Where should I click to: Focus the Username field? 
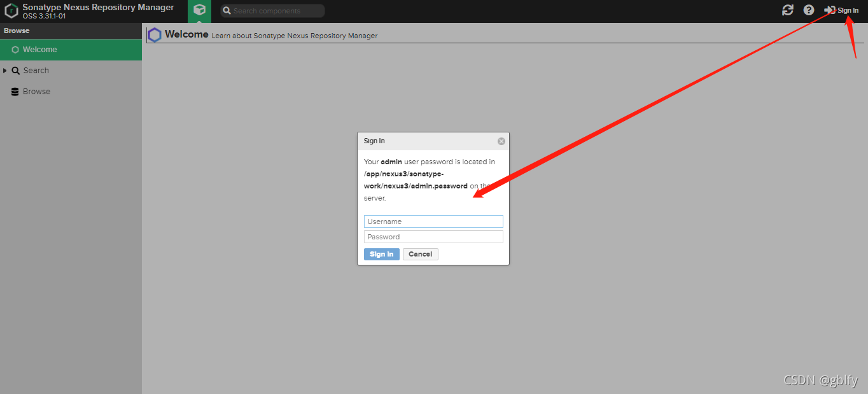433,222
